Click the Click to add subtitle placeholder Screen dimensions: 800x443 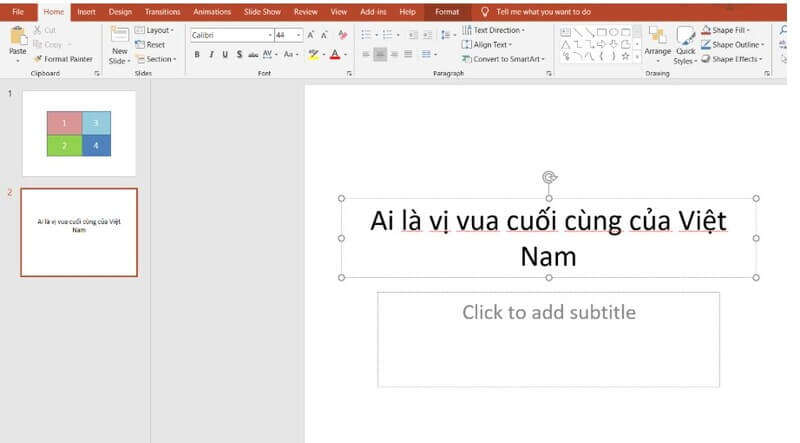[548, 340]
